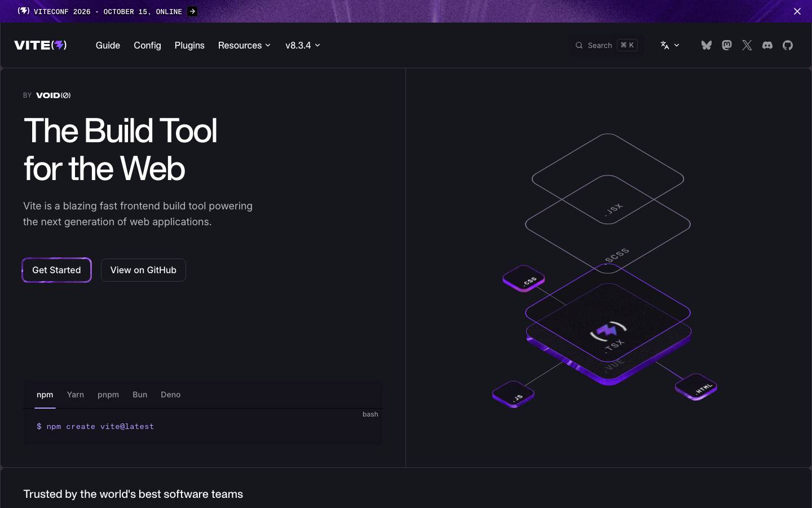Open the Mastodon social link icon
This screenshot has width=812, height=508.
tap(727, 45)
